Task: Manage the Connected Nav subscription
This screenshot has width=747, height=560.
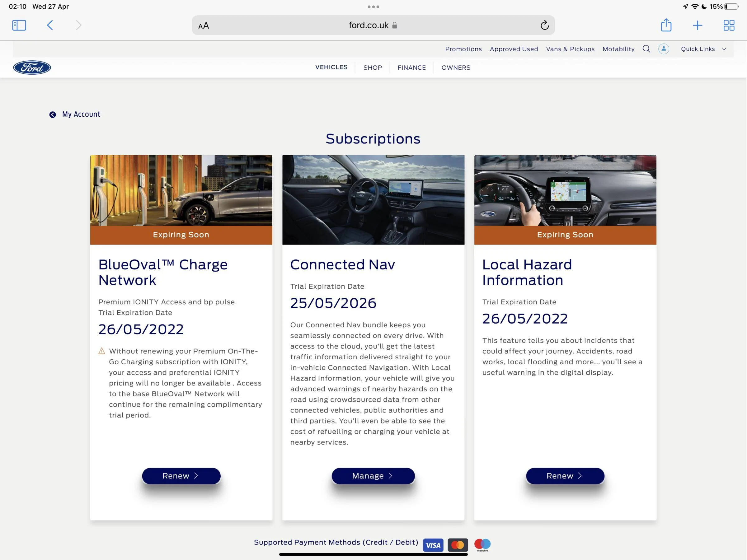Action: pos(373,476)
